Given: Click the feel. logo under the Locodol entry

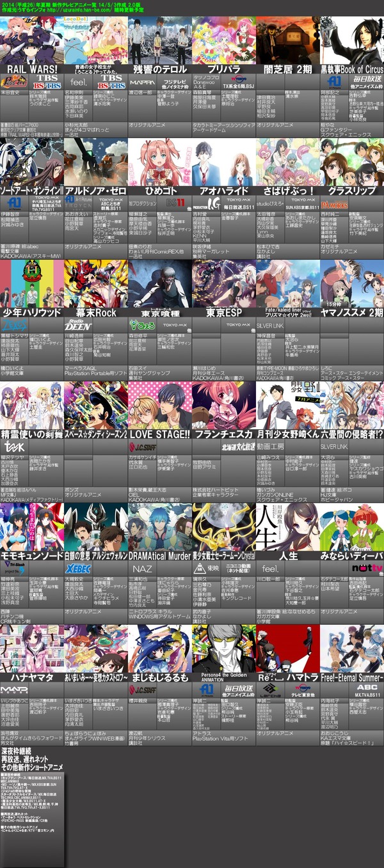Looking at the screenshot, I should point(78,83).
